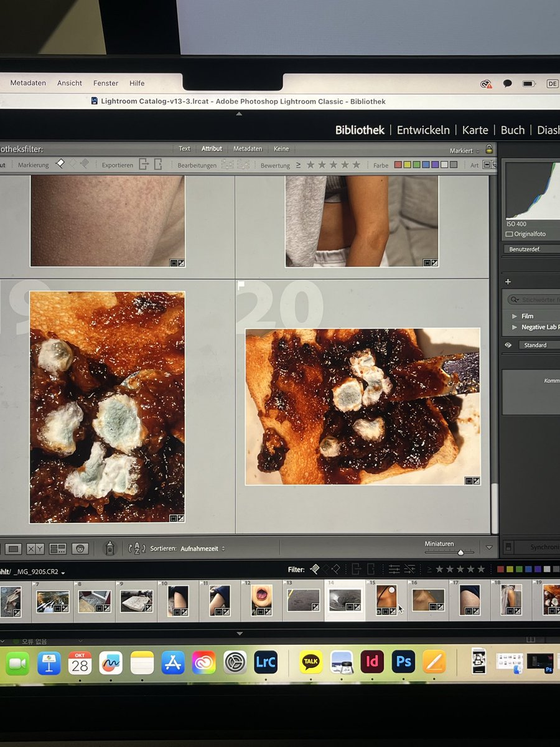Image resolution: width=560 pixels, height=747 pixels.
Task: Click the purple color label filter swatch
Action: click(x=435, y=165)
